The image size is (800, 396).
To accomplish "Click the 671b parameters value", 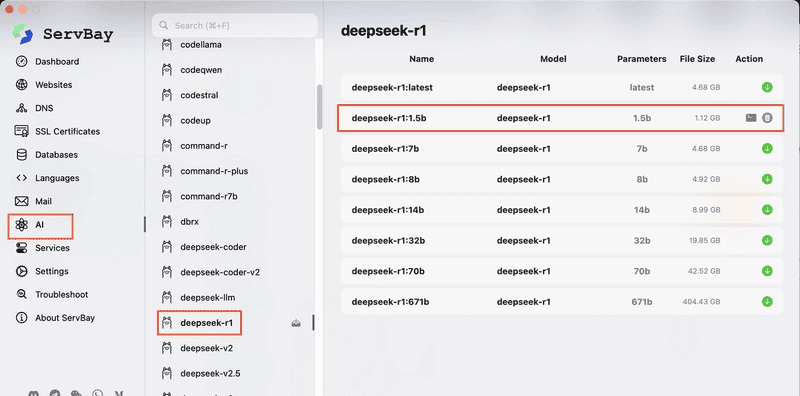I will pos(642,302).
